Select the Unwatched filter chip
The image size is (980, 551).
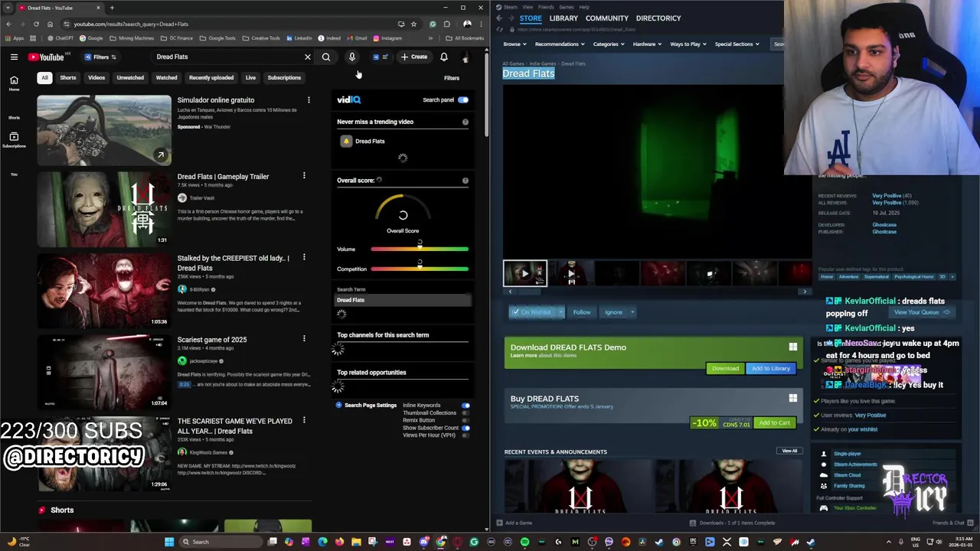(130, 77)
